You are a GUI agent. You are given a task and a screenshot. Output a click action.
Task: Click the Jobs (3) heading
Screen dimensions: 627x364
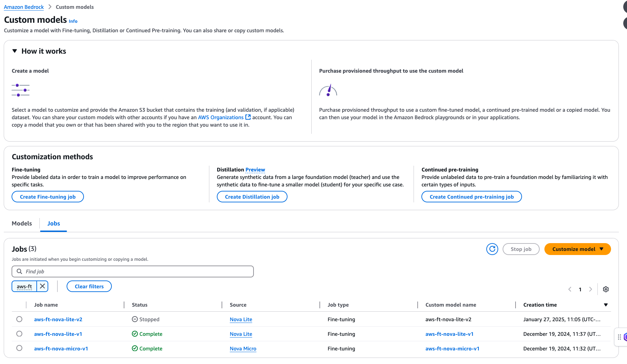coord(24,249)
